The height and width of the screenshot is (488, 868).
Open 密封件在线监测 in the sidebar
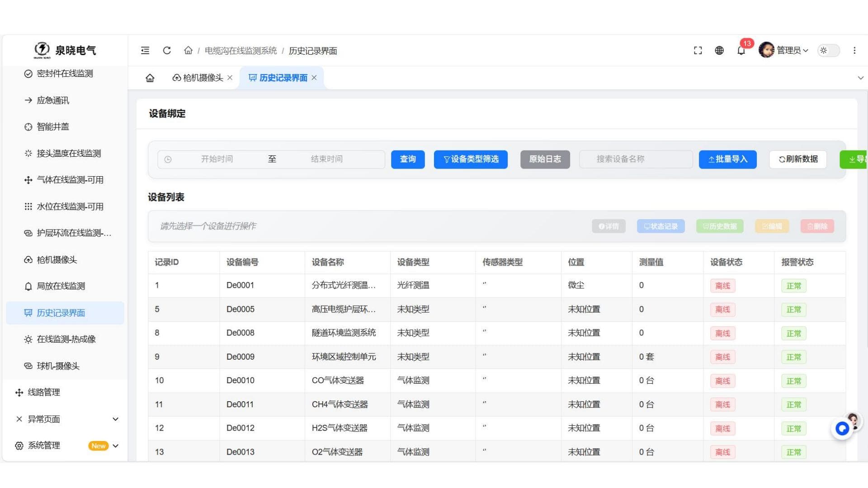coord(65,74)
